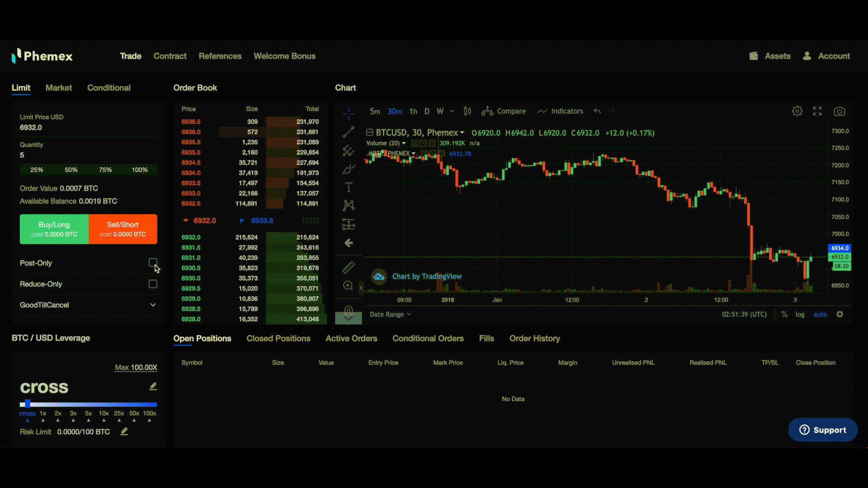Activate the chart zoom-in tool
Viewport: 868px width, 488px height.
(348, 286)
